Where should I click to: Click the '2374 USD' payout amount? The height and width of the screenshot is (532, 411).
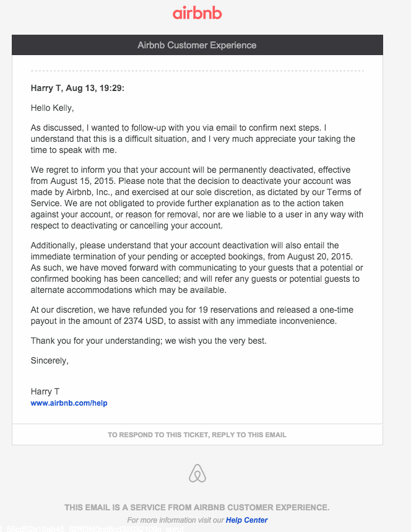[x=144, y=321]
